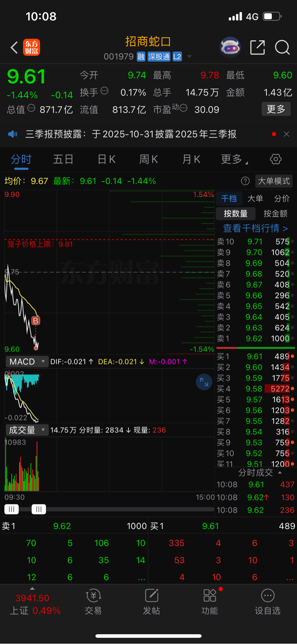This screenshot has width=297, height=644.
Task: Switch to 日K chart tab
Action: (106, 159)
